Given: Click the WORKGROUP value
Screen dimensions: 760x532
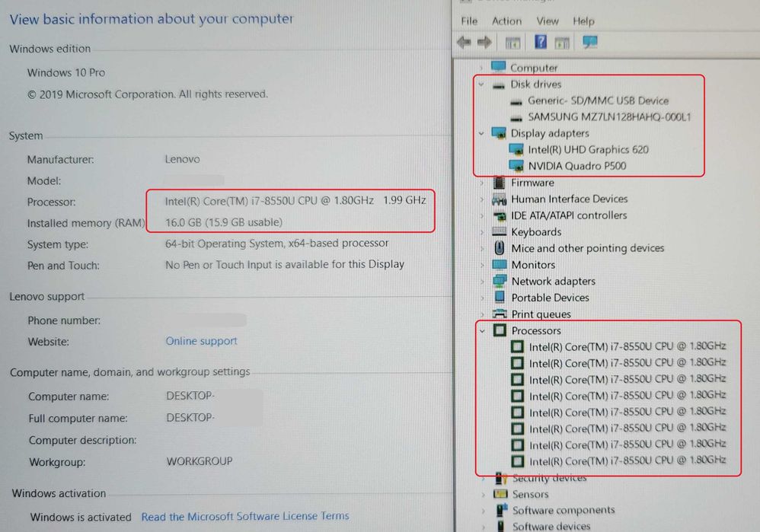Looking at the screenshot, I should [200, 461].
